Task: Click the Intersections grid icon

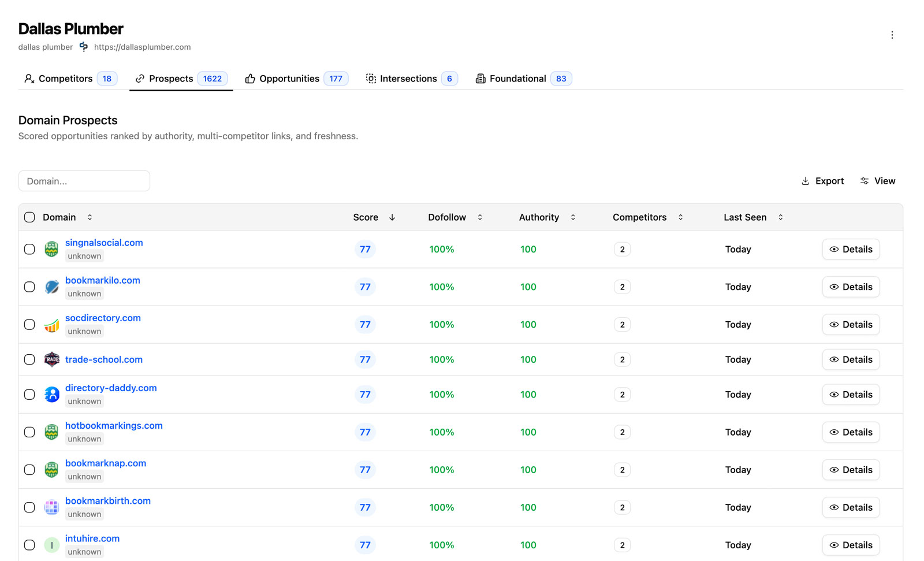Action: pos(371,78)
